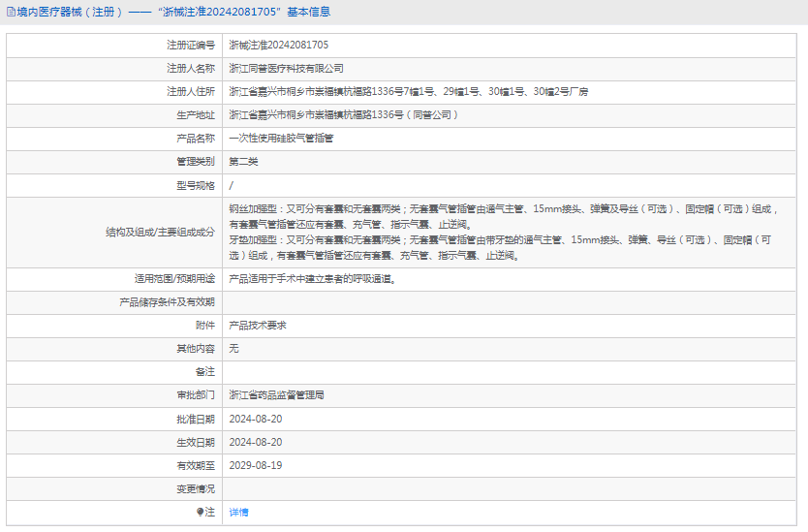The image size is (808, 532).
Task: Click registration number value in 注册证编号 row
Action: tap(278, 45)
